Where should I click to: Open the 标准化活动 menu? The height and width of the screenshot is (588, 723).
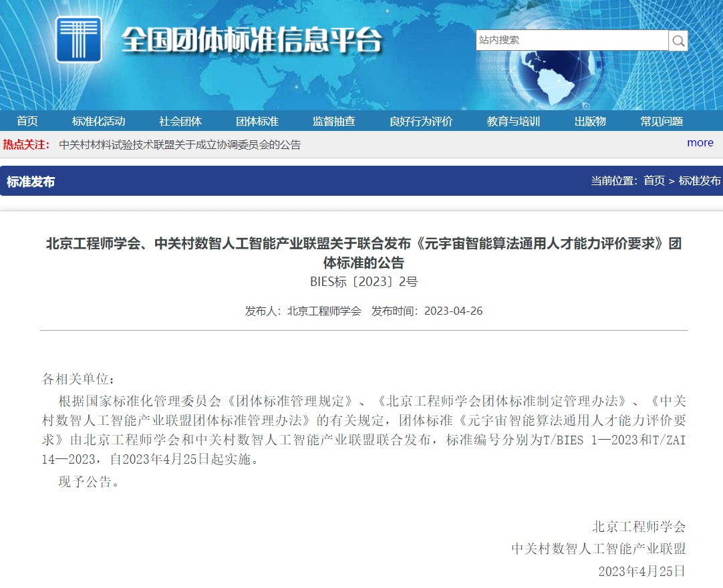98,121
